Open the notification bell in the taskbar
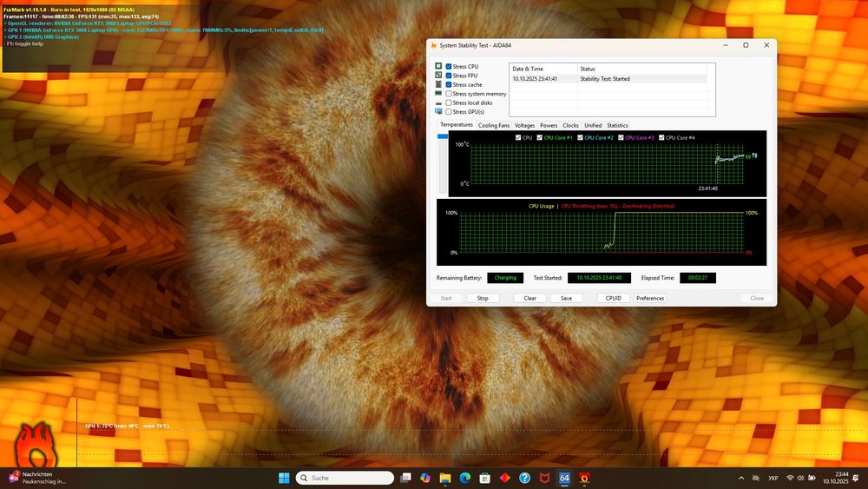 tap(856, 478)
